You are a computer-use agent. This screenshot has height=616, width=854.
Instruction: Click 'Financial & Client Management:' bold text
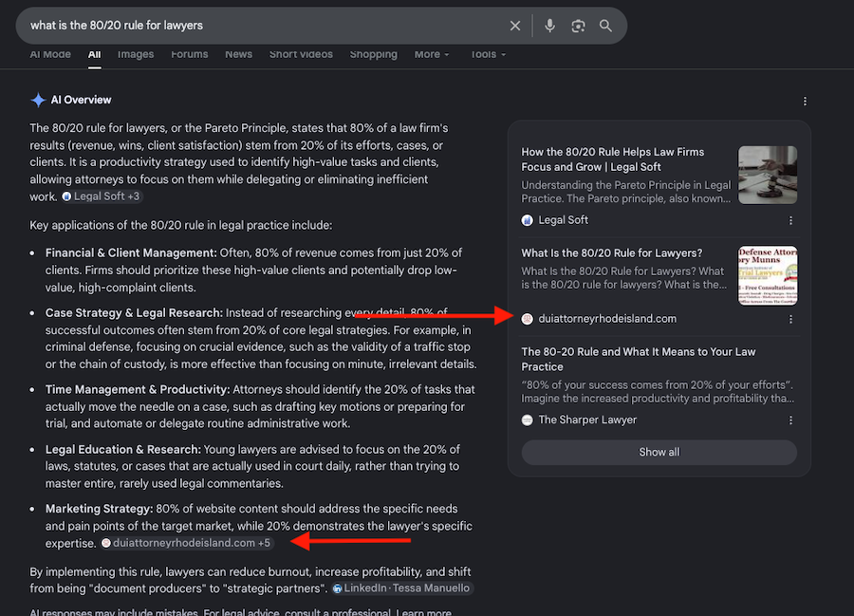[131, 253]
